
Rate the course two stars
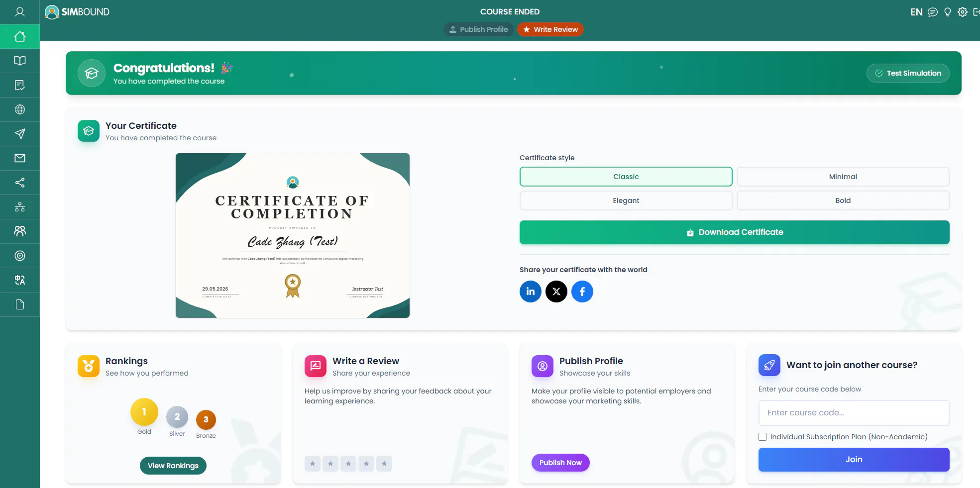tap(330, 464)
